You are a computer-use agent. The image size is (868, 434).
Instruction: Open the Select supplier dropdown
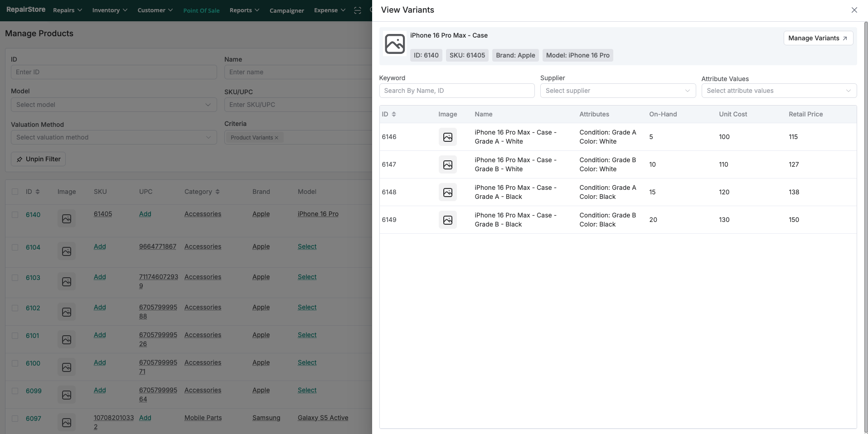617,91
